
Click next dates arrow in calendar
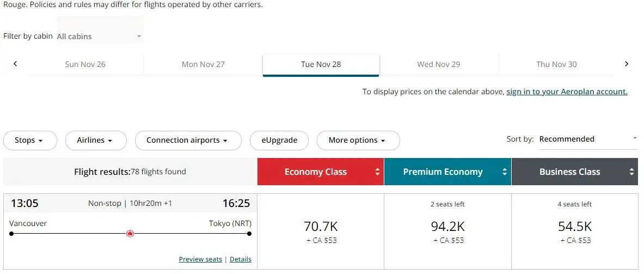click(x=627, y=64)
